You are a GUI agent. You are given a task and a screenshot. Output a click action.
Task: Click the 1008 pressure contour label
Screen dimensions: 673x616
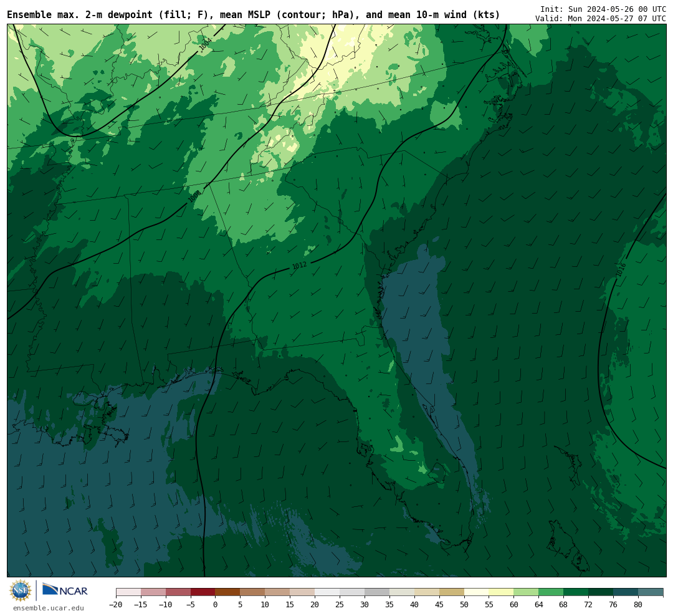(194, 196)
